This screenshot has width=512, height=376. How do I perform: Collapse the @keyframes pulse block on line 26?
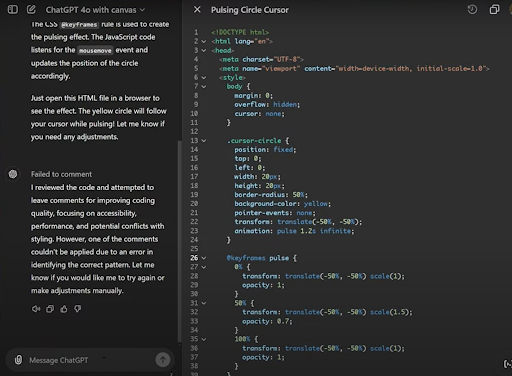click(x=204, y=258)
